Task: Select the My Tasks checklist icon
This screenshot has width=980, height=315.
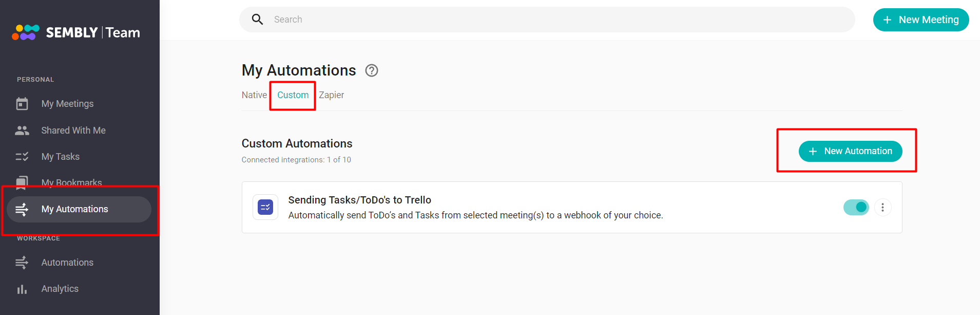Action: tap(22, 157)
